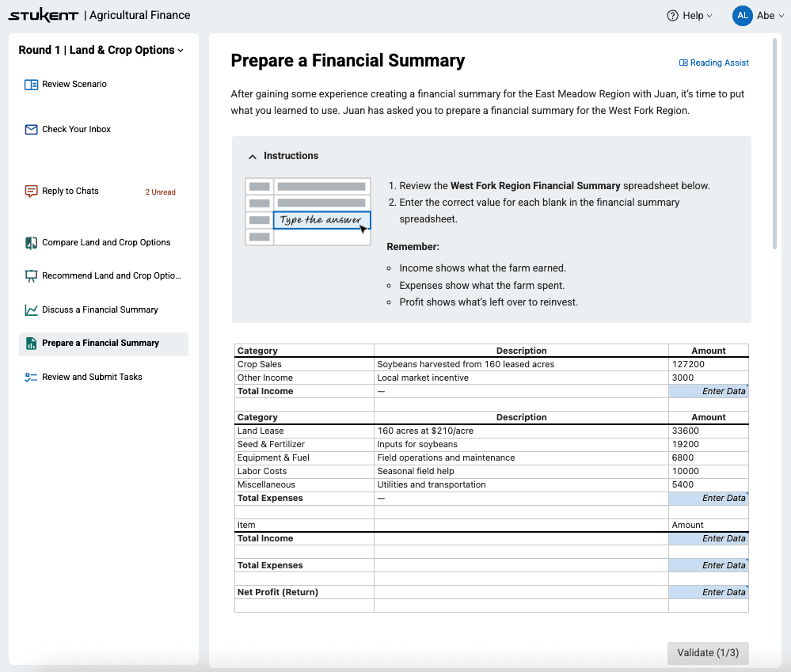Screen dimensions: 791x672
Task: Click the expense table Total Expenses Enter Data cell
Action: (x=709, y=498)
